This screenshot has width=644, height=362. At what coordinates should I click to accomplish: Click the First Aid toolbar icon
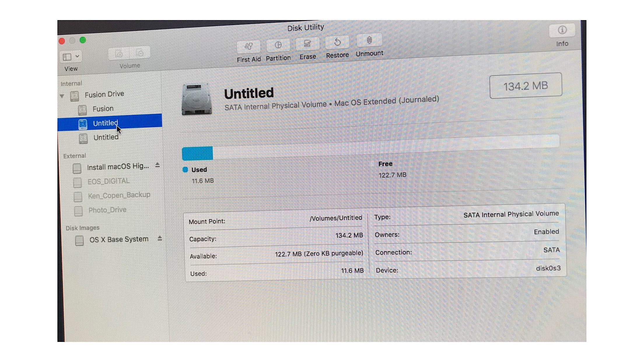(x=249, y=47)
